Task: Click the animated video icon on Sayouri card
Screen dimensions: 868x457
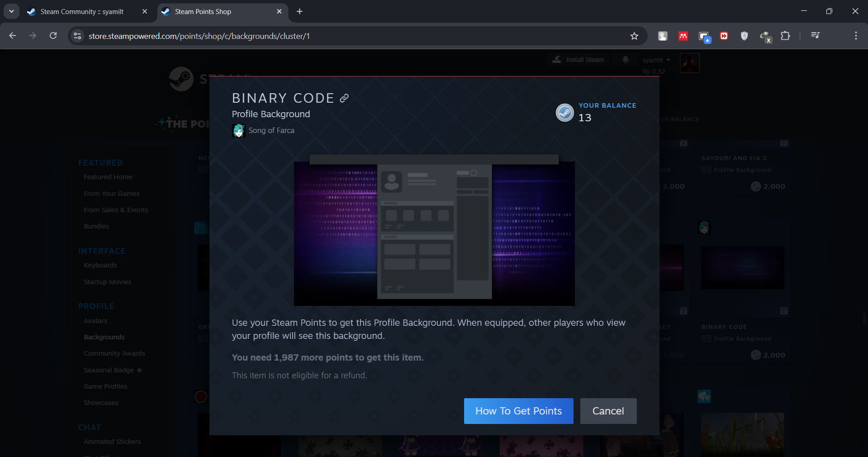Action: 784,143
